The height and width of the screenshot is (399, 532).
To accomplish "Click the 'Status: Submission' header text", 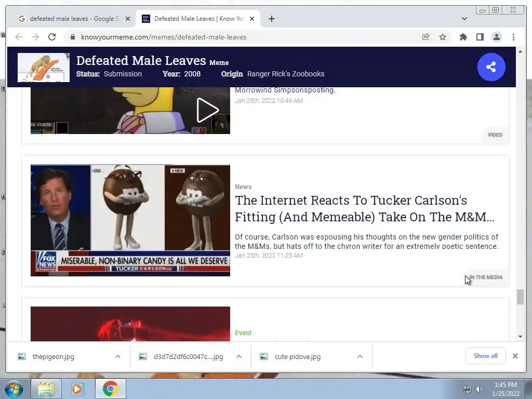I will coord(109,74).
